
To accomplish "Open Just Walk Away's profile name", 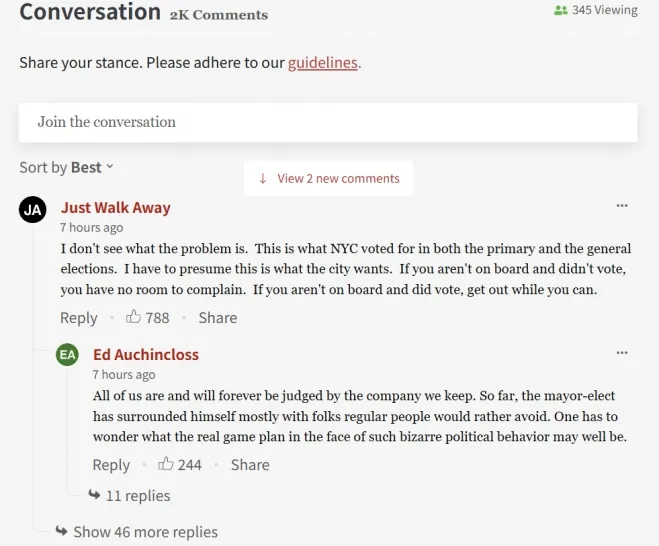I will click(115, 208).
